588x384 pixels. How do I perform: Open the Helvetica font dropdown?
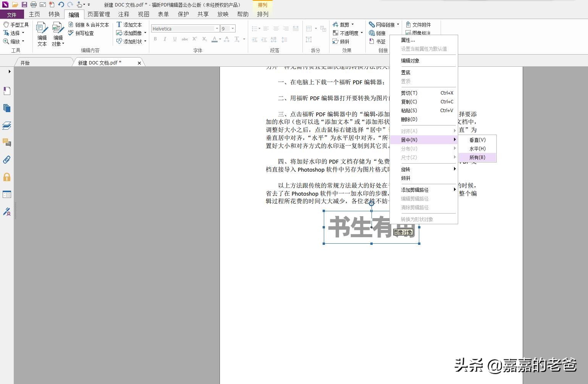pos(217,28)
